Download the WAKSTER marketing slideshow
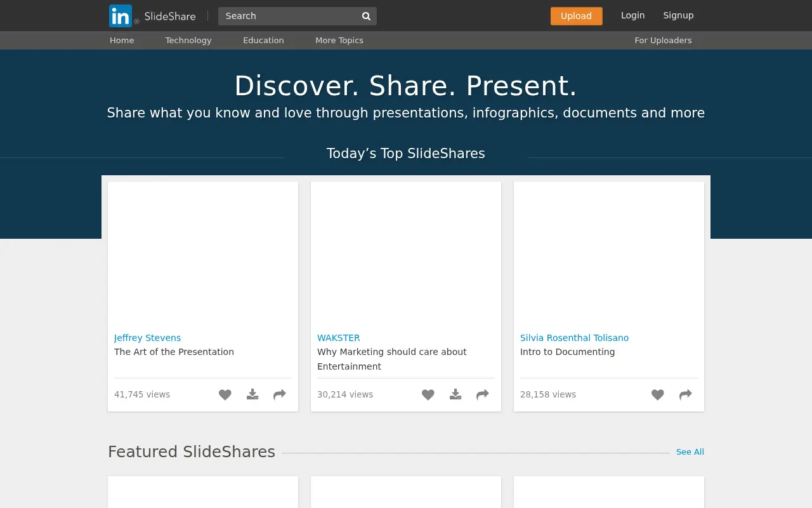Viewport: 812px width, 508px height. tap(455, 394)
